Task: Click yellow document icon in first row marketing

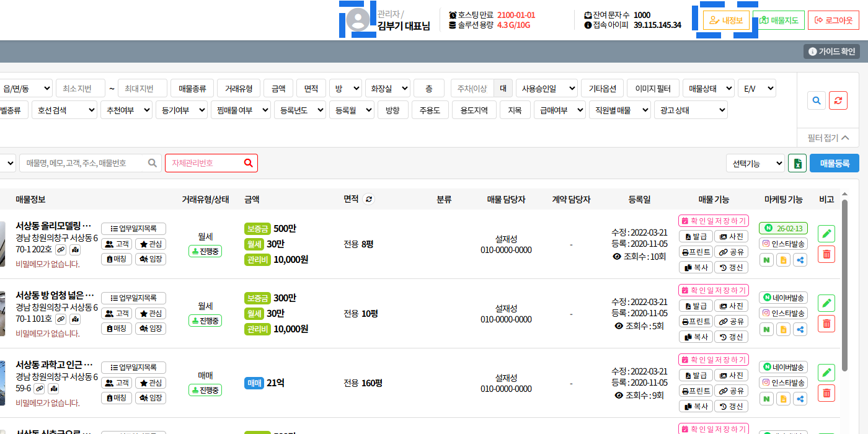Action: tap(784, 260)
